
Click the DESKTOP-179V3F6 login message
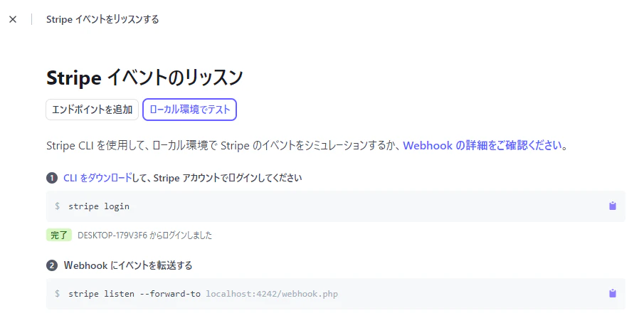coord(144,236)
